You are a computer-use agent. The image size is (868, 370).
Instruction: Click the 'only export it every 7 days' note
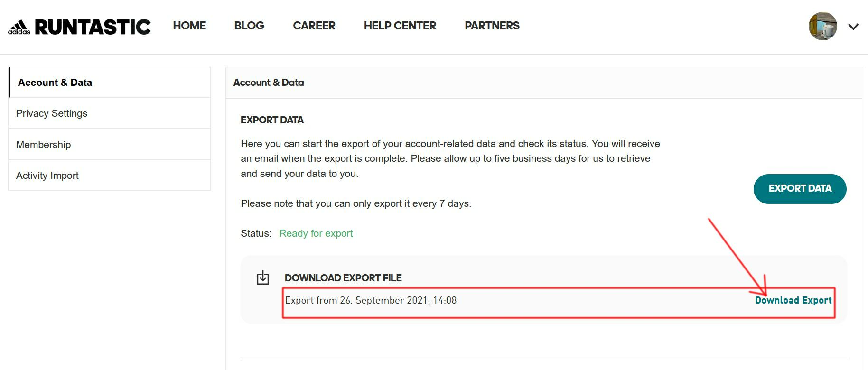pos(356,203)
